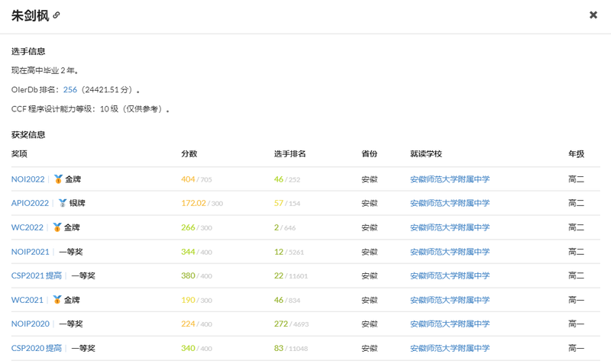Open school link in the NOI2022 row

pyautogui.click(x=450, y=179)
